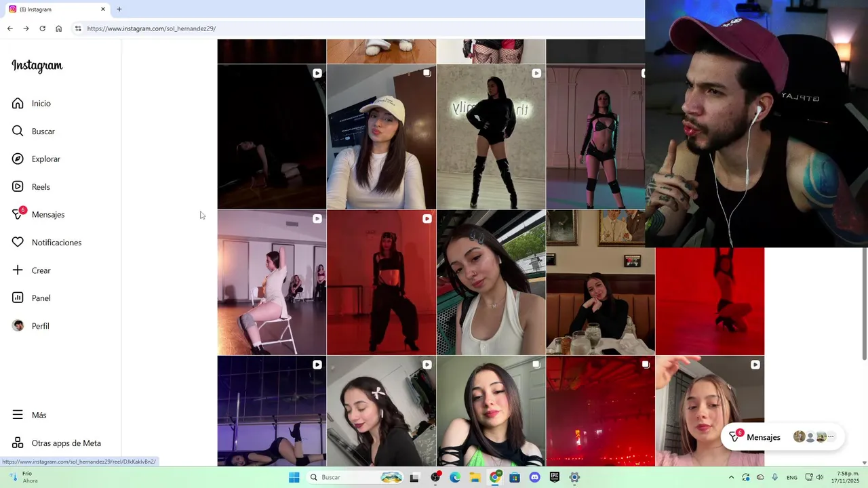Open Settings gear on taskbar
The width and height of the screenshot is (868, 488).
tap(574, 477)
